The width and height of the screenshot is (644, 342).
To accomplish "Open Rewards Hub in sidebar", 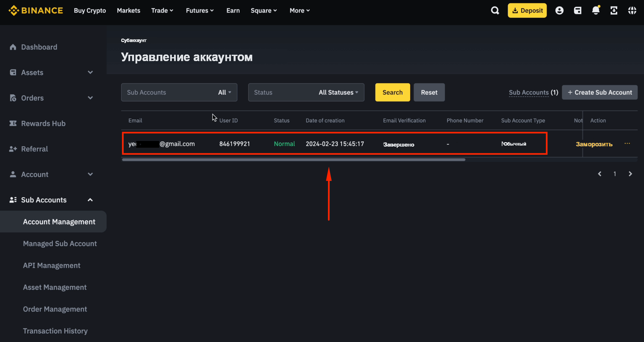I will point(43,123).
